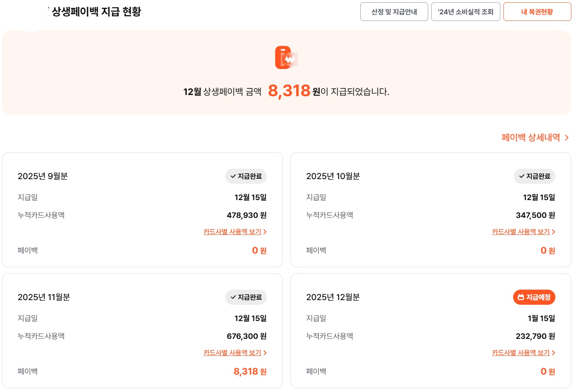Open the '24년 소비실적 조회 tab

tap(465, 12)
